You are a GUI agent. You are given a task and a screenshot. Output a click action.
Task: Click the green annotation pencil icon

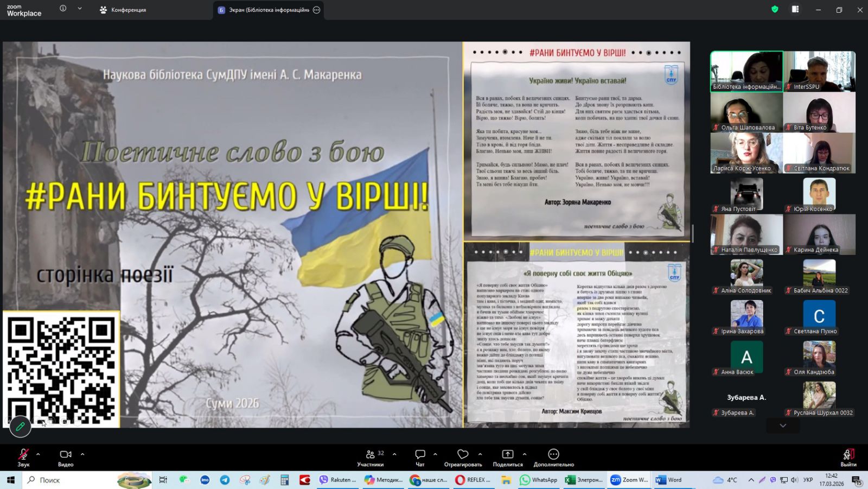coord(20,427)
